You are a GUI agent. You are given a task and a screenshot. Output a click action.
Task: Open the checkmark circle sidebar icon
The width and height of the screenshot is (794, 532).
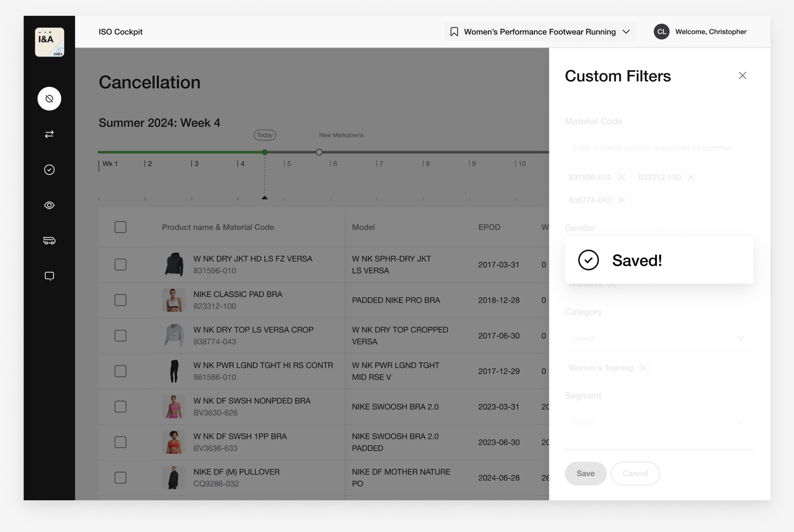[49, 170]
